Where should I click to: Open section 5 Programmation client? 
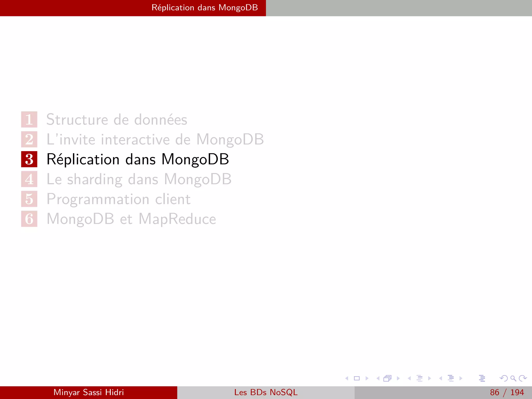[x=118, y=199]
